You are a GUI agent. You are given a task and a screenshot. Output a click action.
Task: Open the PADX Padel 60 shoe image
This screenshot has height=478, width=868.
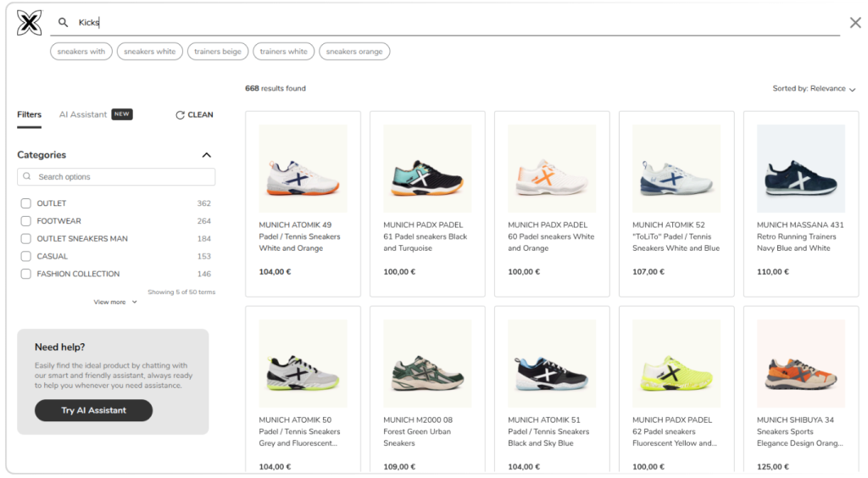[x=552, y=169]
